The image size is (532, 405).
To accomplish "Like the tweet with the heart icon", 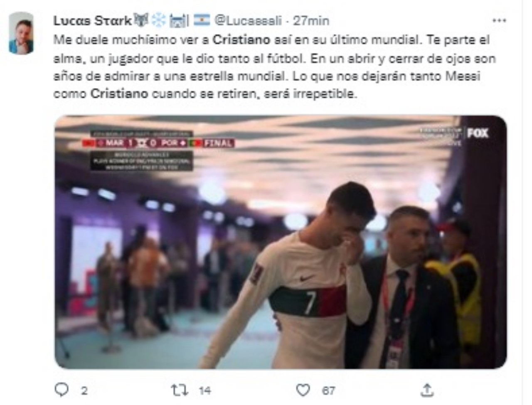I will 303,390.
